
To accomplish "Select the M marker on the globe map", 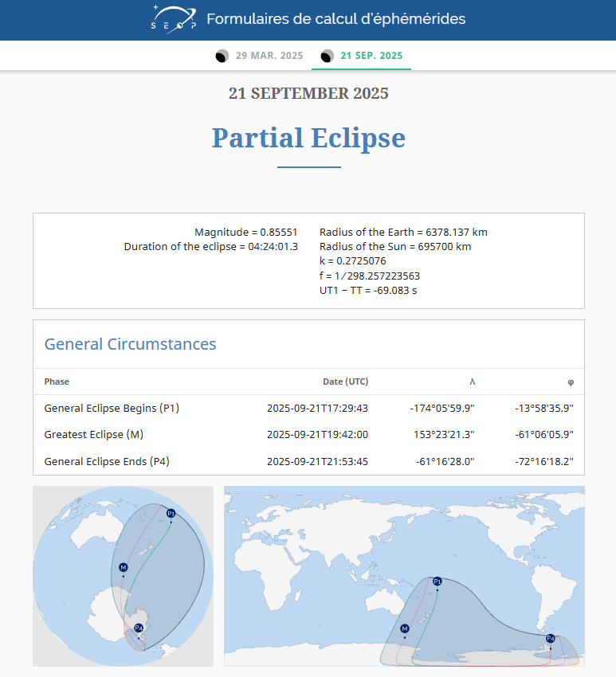I will click(124, 567).
